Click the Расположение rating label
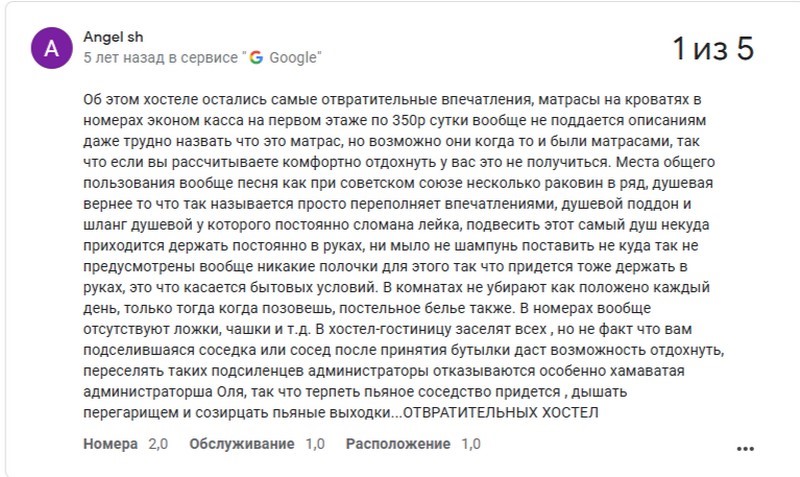800x477 pixels. pyautogui.click(x=398, y=444)
